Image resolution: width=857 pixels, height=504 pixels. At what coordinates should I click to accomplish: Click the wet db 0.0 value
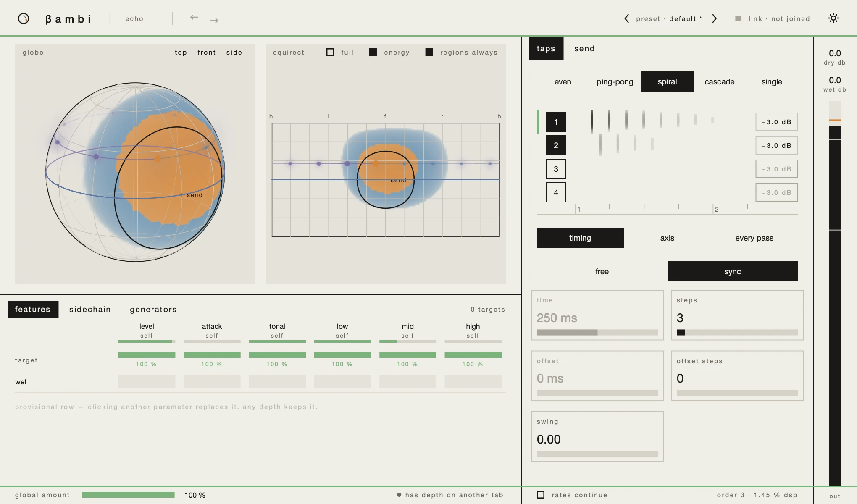click(835, 80)
